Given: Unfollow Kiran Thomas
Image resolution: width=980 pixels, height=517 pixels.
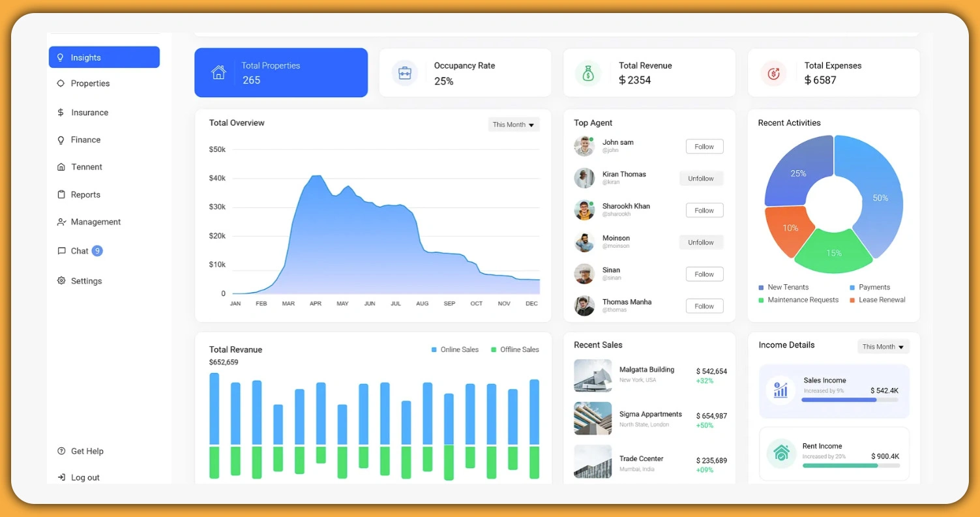Looking at the screenshot, I should pos(701,178).
